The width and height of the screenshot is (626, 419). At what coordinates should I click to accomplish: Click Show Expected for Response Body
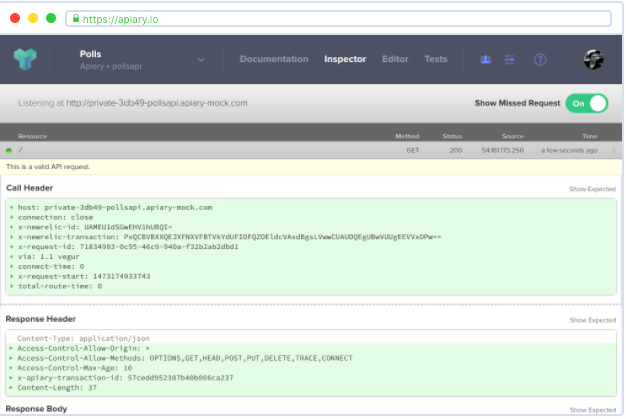[x=593, y=410]
